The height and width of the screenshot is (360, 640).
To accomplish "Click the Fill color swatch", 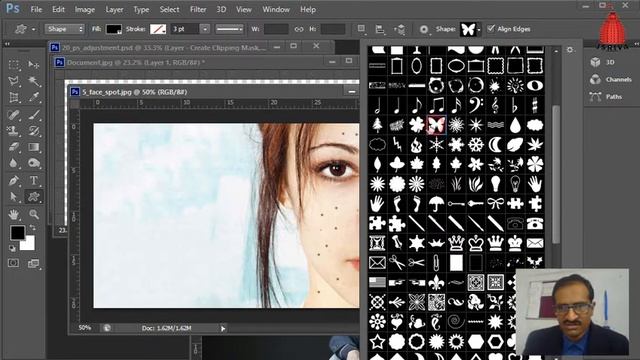I will tap(113, 29).
